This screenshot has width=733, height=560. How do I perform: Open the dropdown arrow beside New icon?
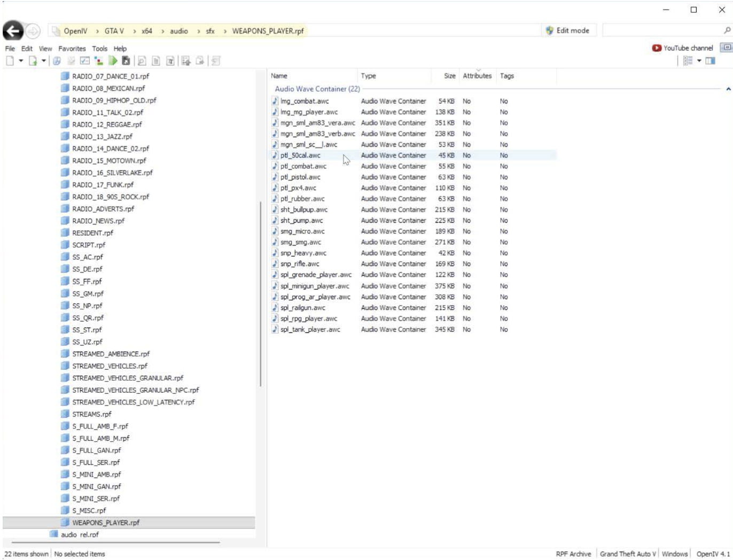click(21, 61)
